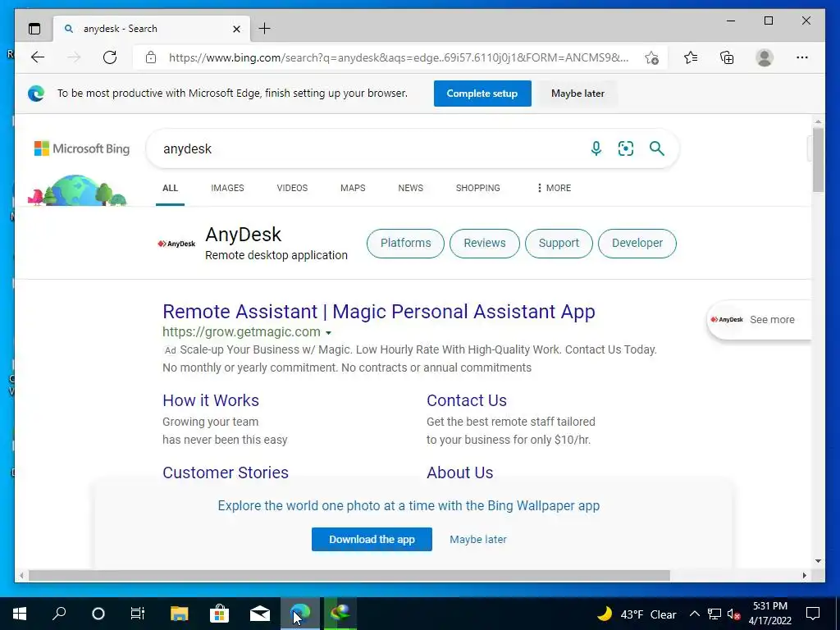Open Remote Assistant Magic Personal Assistant link

click(379, 311)
